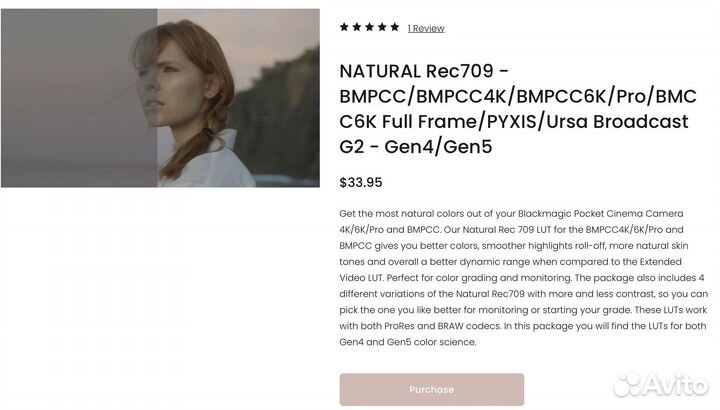The image size is (720, 410).
Task: Click the third rating star
Action: click(x=370, y=27)
